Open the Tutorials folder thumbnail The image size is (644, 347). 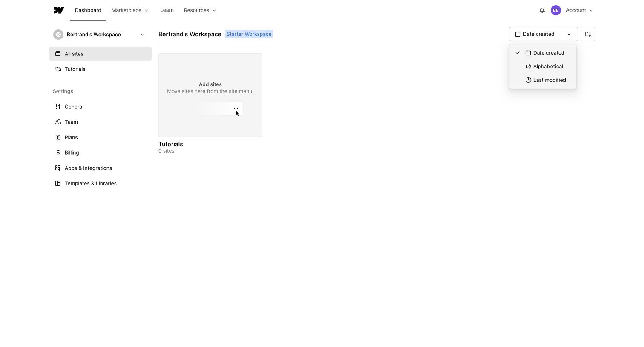point(210,95)
